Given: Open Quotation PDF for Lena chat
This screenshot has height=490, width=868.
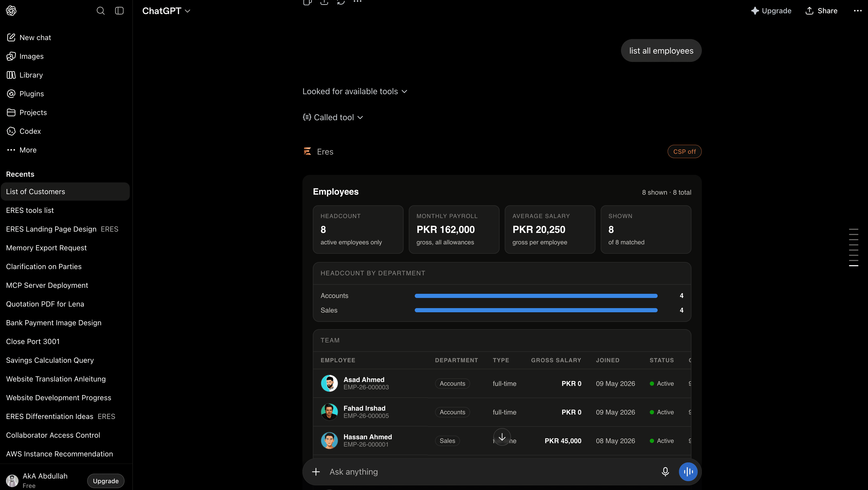Looking at the screenshot, I should [x=65, y=304].
